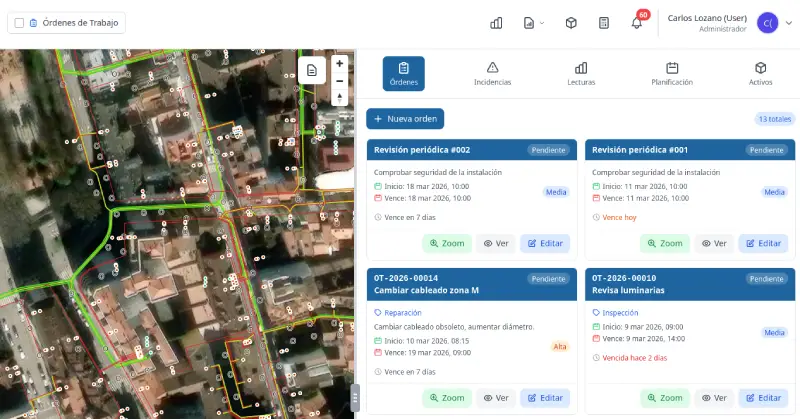Click Media priority badge on OT-2026-00010
This screenshot has height=419, width=800.
click(x=774, y=333)
